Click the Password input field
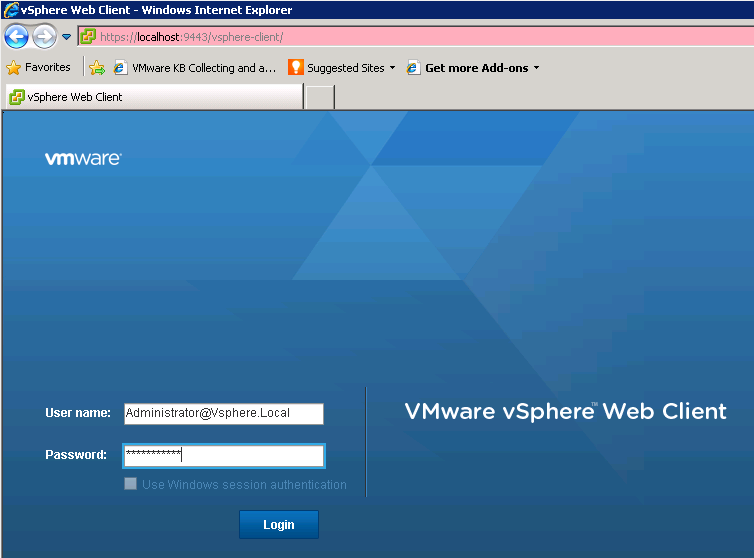 click(224, 456)
